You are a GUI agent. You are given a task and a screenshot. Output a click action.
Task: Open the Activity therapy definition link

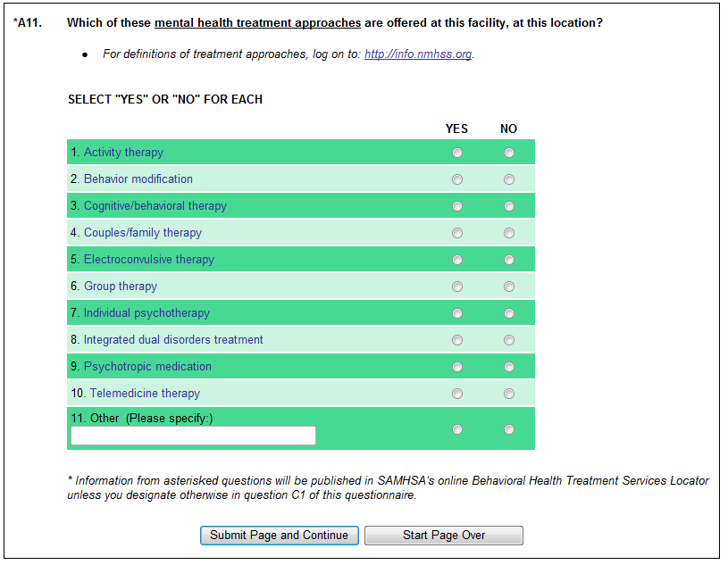[x=123, y=153]
